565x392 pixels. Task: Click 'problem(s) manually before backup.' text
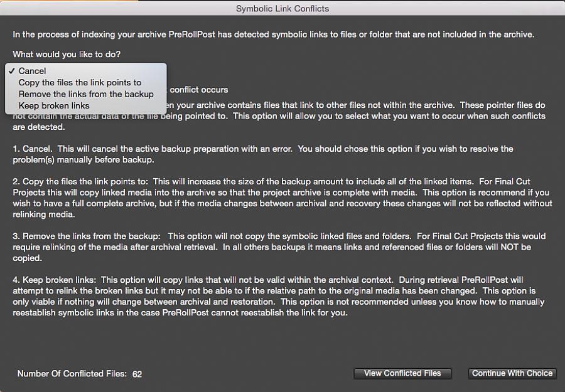[83, 160]
